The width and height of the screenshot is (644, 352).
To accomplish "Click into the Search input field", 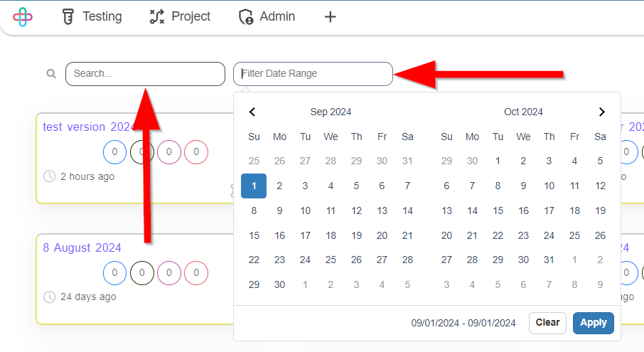I will coord(145,74).
